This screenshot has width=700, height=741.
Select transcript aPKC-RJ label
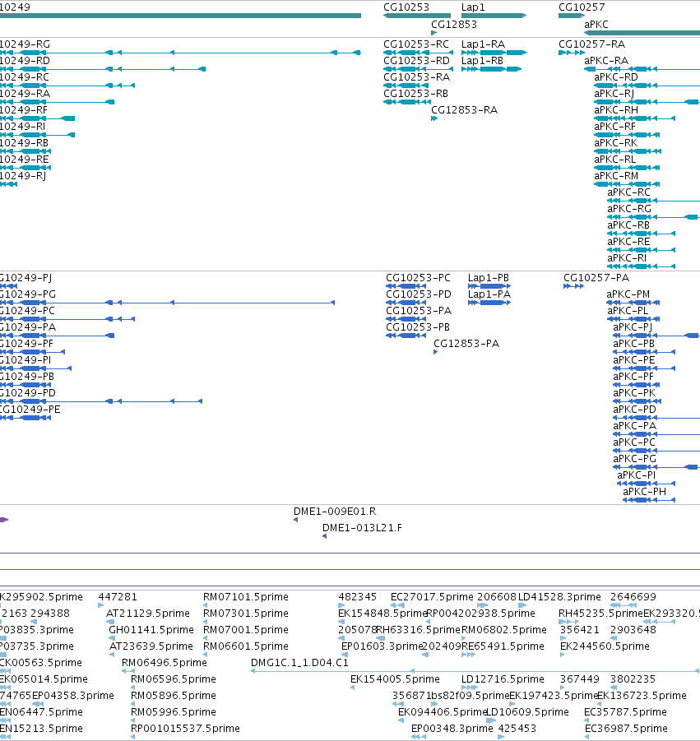coord(614,93)
